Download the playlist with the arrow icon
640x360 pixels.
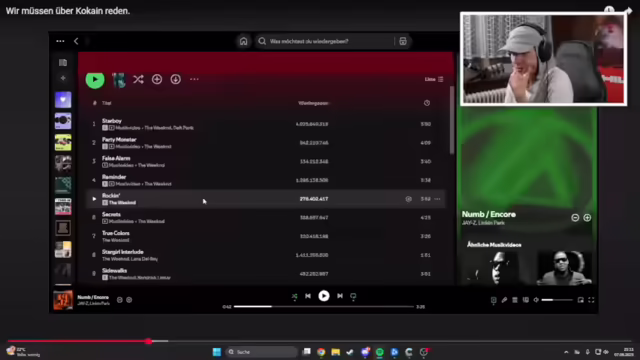click(176, 79)
